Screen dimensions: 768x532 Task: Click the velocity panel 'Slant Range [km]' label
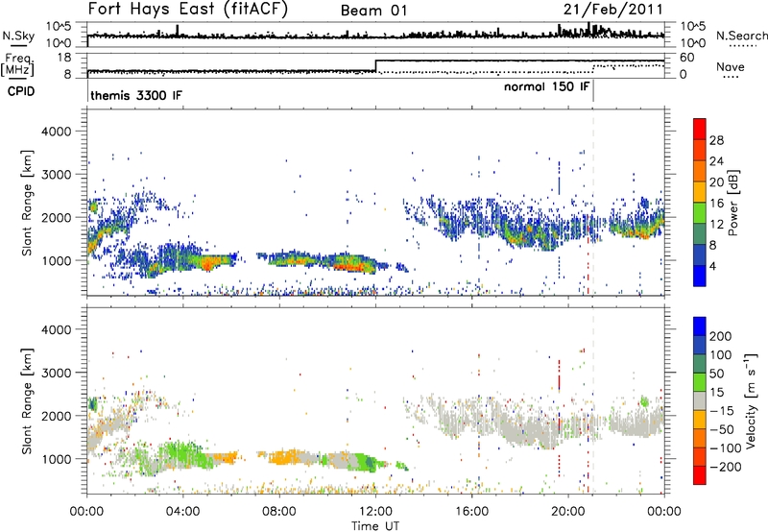(27, 400)
